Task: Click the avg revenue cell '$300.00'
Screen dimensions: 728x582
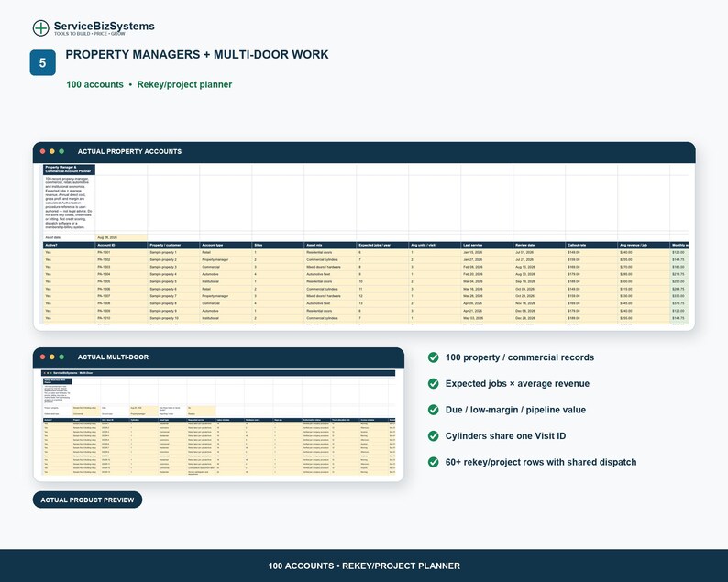Action: point(644,281)
